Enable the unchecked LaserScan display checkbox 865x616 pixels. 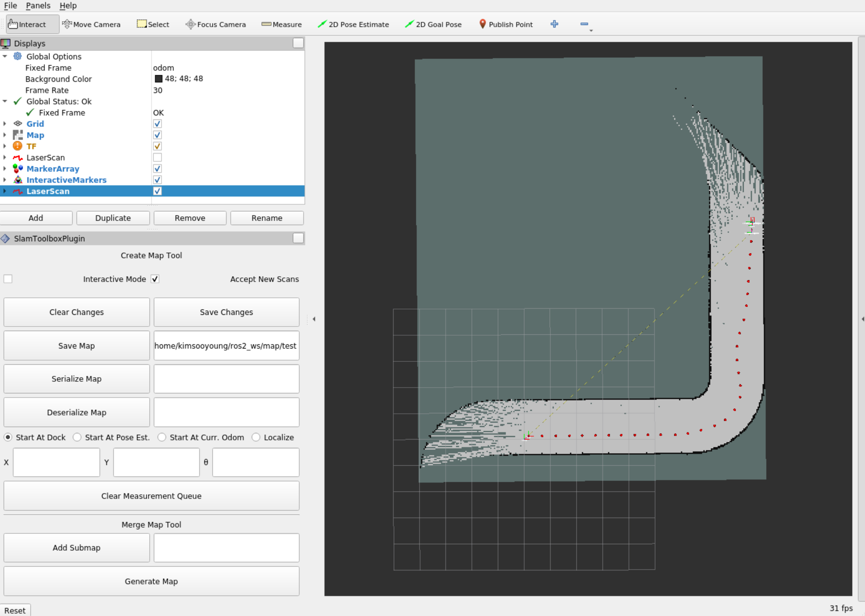(x=157, y=157)
